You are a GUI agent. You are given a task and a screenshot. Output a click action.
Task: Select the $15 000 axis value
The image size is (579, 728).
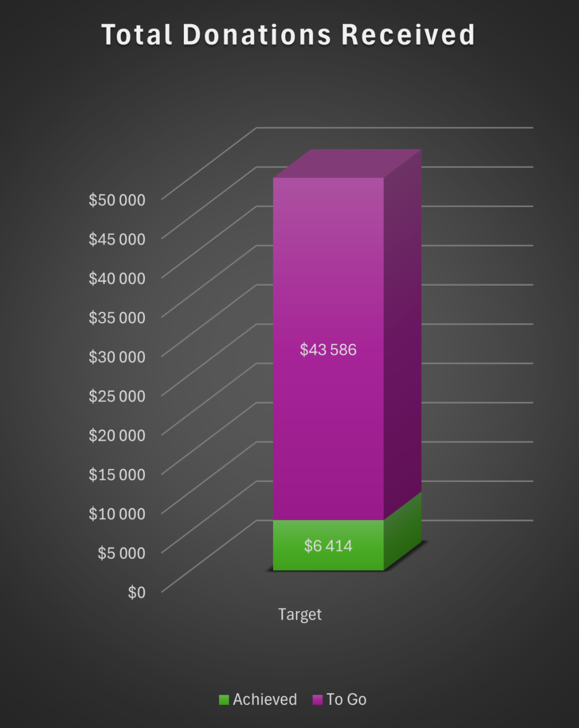[117, 475]
